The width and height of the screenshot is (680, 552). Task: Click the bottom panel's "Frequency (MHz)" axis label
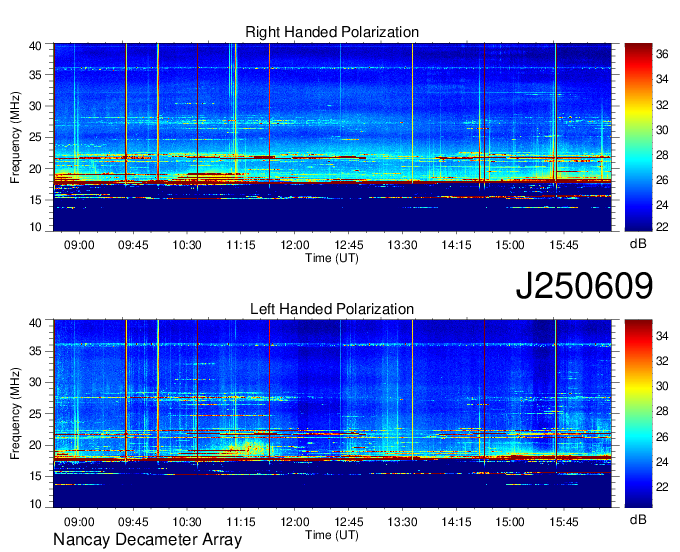15,414
